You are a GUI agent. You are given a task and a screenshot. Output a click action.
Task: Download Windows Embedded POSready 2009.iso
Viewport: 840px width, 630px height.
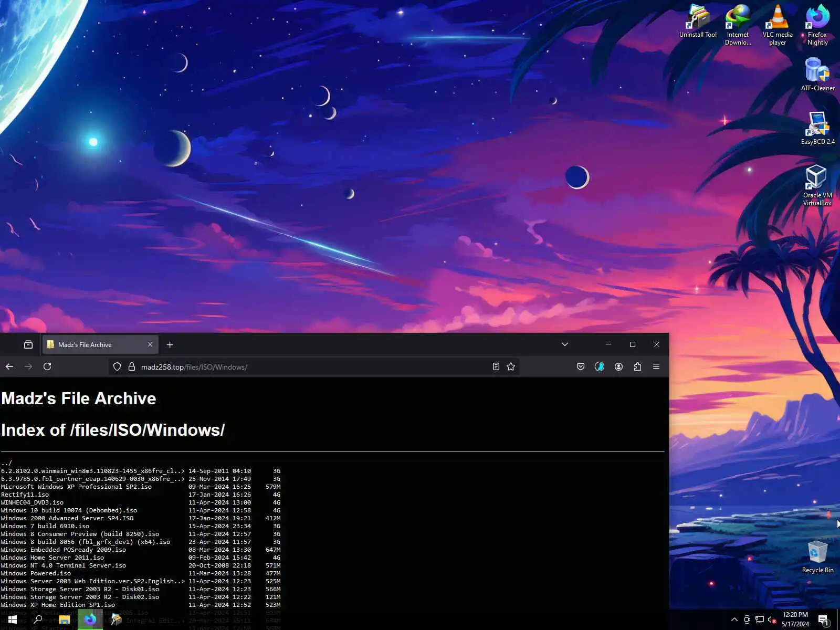tap(64, 550)
